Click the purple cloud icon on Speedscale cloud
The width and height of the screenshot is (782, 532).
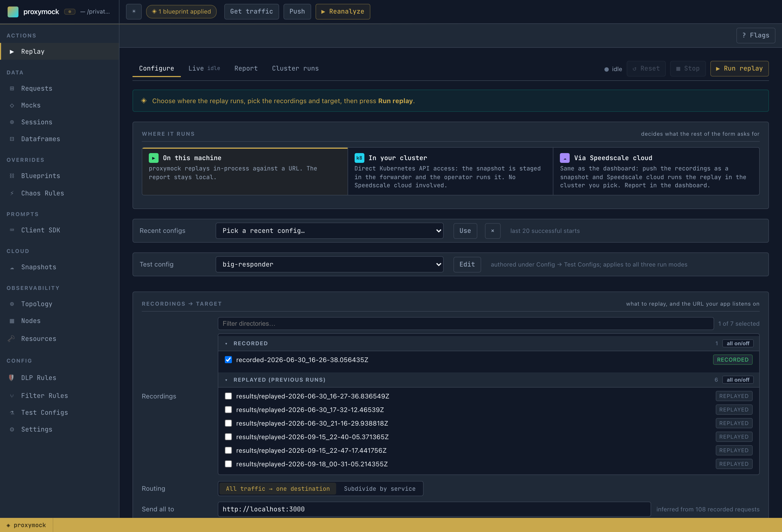[x=565, y=158]
